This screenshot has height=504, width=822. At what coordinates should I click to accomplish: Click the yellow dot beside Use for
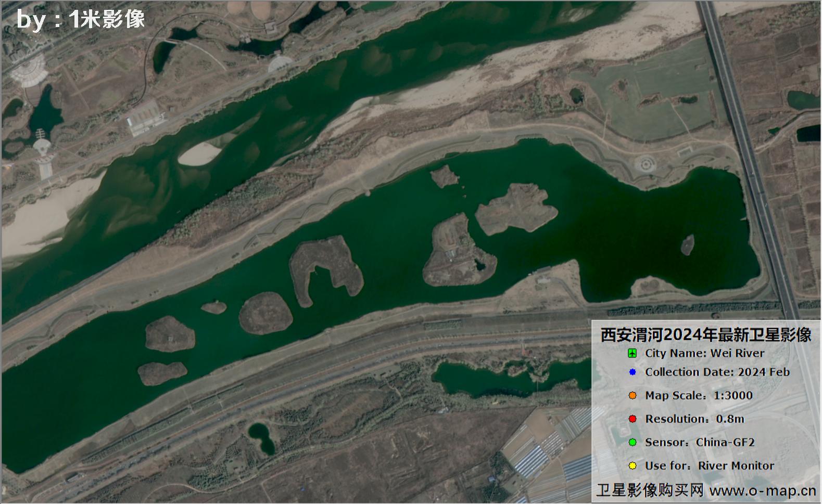pyautogui.click(x=633, y=466)
